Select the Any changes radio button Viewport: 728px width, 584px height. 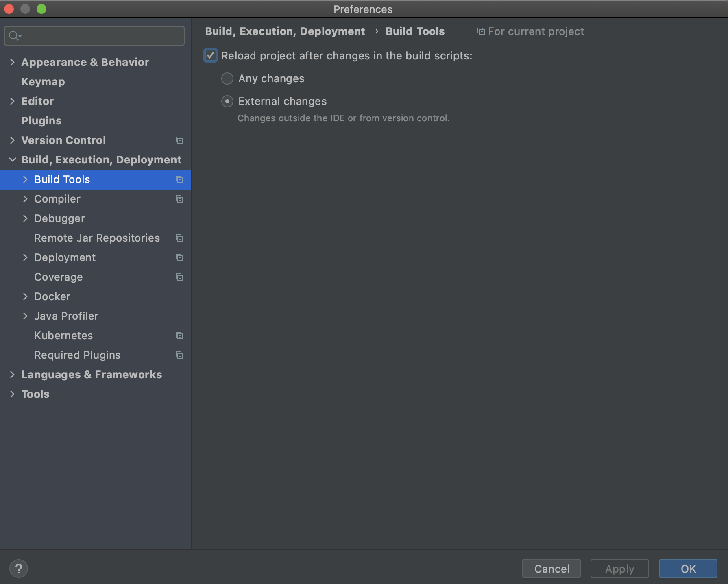pos(227,78)
